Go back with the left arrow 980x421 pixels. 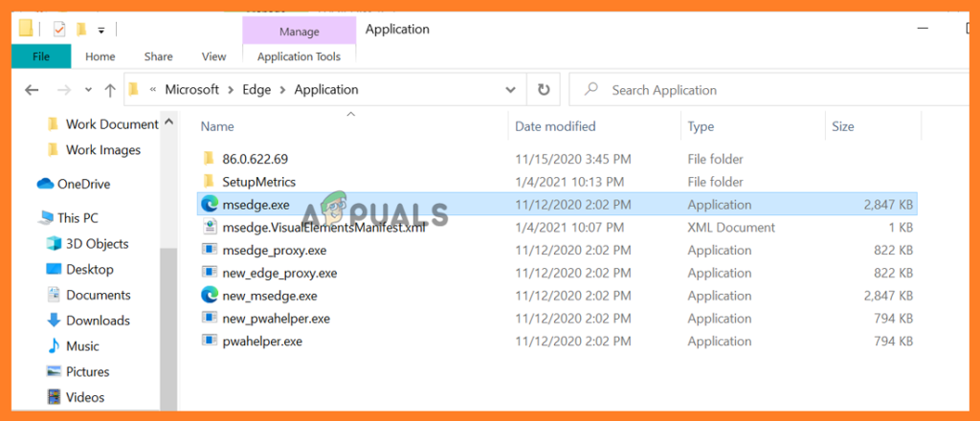[32, 90]
